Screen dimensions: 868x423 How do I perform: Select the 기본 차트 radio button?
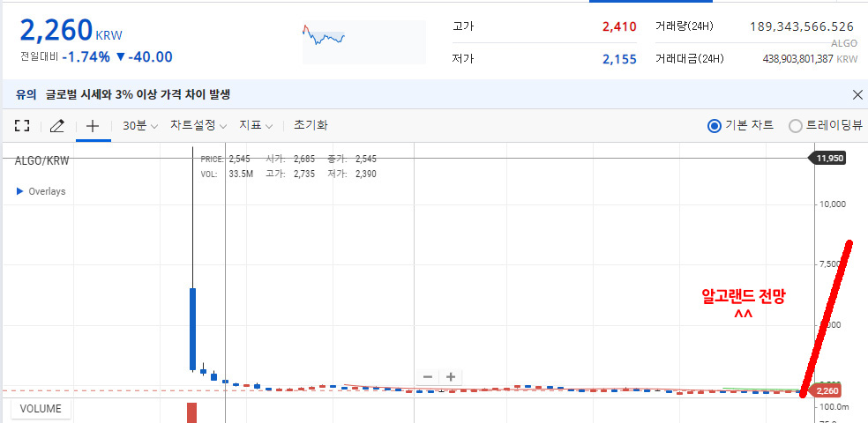tap(715, 126)
